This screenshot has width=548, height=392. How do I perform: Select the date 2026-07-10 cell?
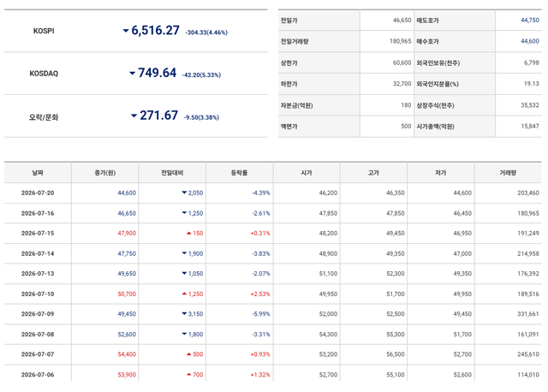38,294
